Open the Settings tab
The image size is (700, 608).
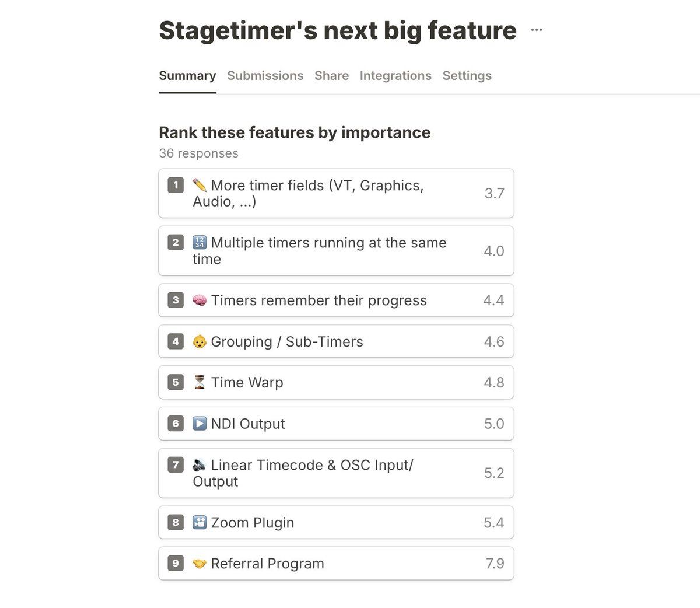point(467,76)
